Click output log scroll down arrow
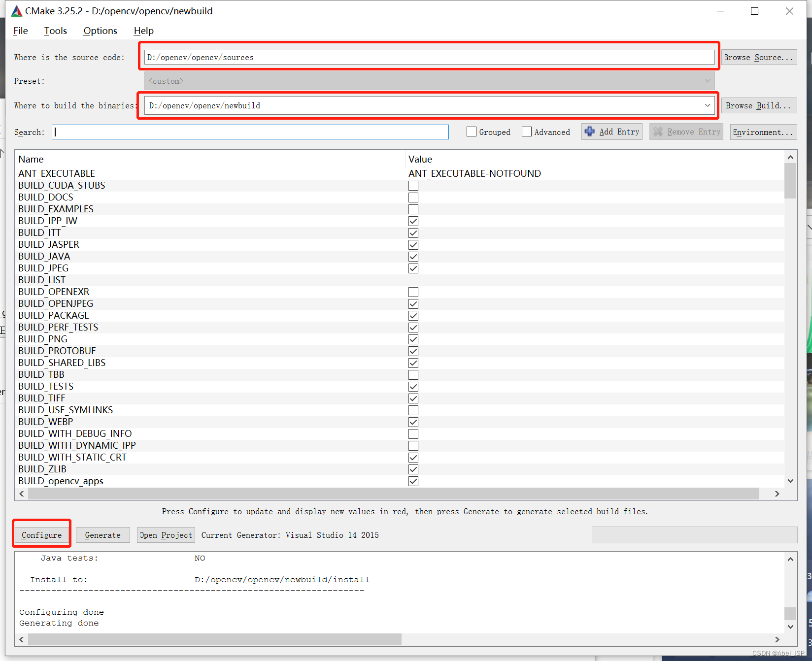The height and width of the screenshot is (661, 812). coord(790,627)
